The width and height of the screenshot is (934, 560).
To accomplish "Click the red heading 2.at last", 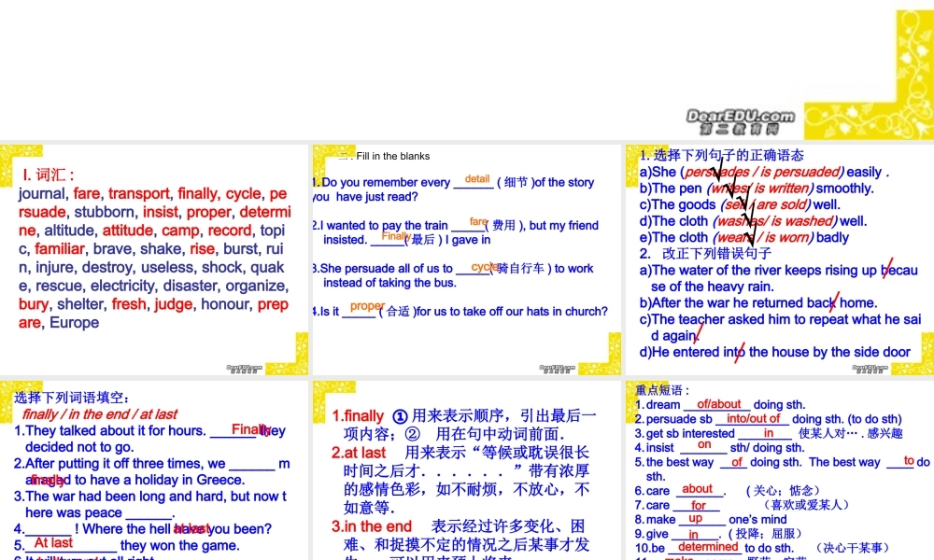I will 359,453.
